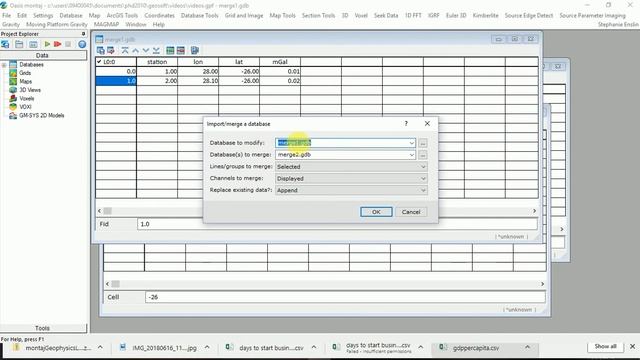
Task: Click the Tools panel header button
Action: [42, 328]
